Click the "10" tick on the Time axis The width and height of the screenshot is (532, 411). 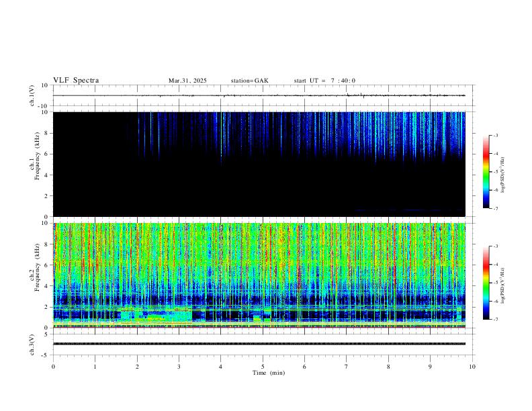(472, 367)
